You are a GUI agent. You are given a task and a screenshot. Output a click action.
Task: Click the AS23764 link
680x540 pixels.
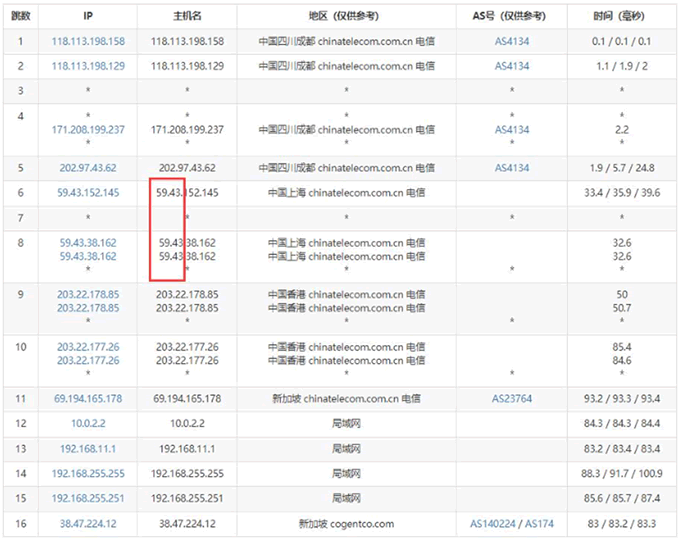[x=512, y=399]
